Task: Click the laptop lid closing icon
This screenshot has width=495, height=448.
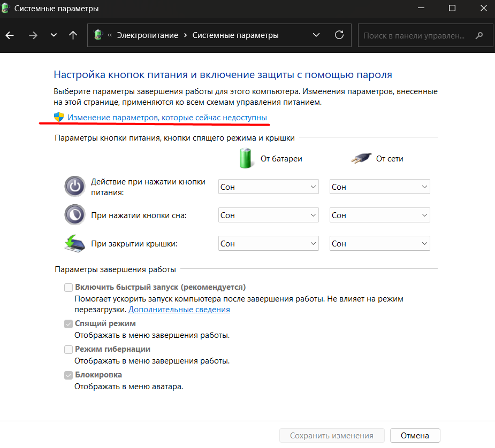Action: tap(75, 243)
